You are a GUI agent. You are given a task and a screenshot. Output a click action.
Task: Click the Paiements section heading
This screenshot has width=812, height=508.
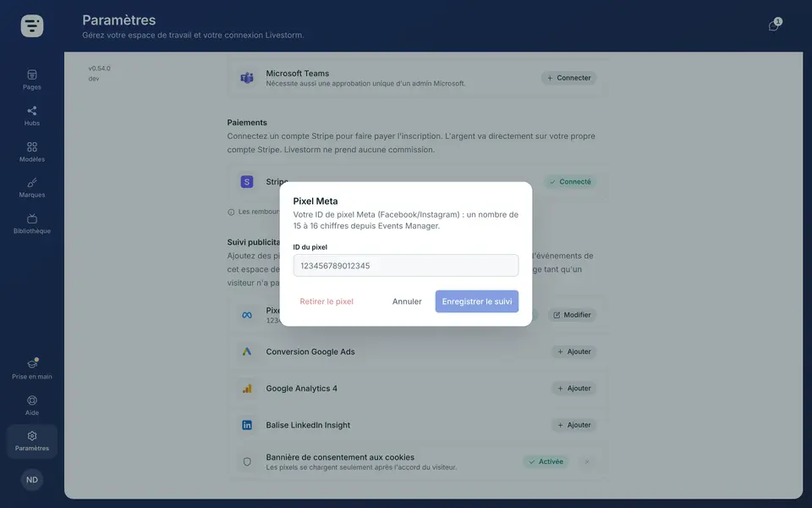tap(247, 122)
